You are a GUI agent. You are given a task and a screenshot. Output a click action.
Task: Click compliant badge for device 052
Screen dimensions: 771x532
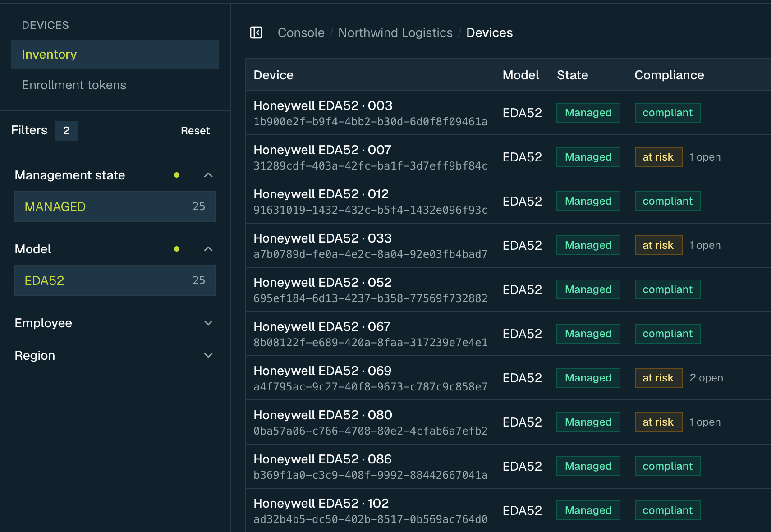point(668,289)
